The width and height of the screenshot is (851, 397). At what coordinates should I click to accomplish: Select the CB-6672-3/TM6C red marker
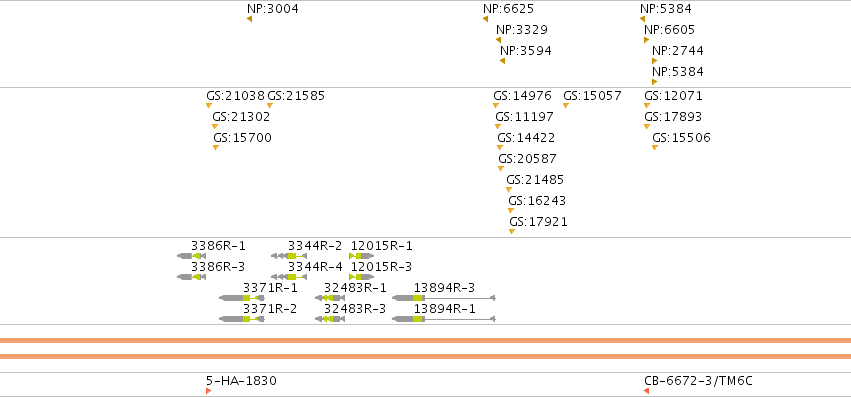[646, 391]
